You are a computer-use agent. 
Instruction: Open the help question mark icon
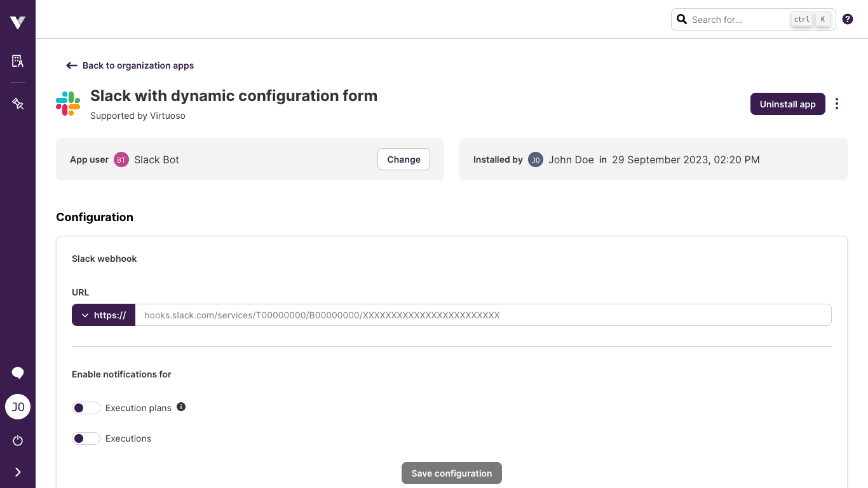848,19
